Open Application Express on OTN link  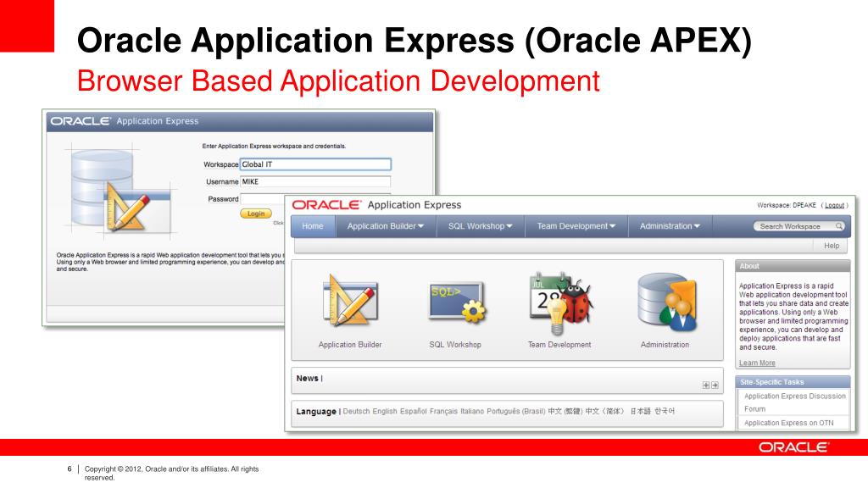pyautogui.click(x=789, y=423)
